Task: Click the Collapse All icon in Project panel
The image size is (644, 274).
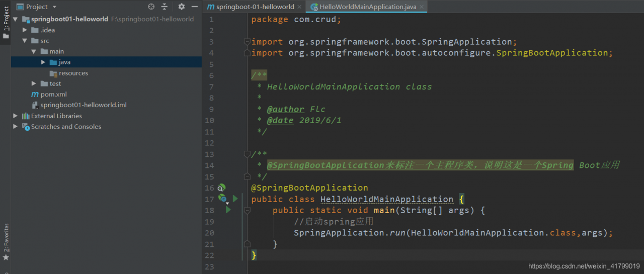Action: [165, 7]
